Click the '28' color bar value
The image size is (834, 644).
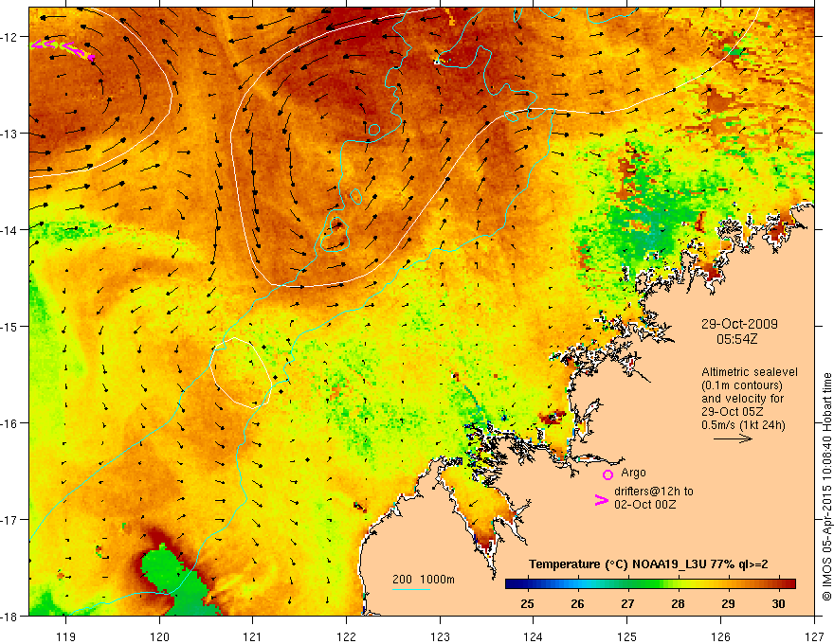coord(678,603)
